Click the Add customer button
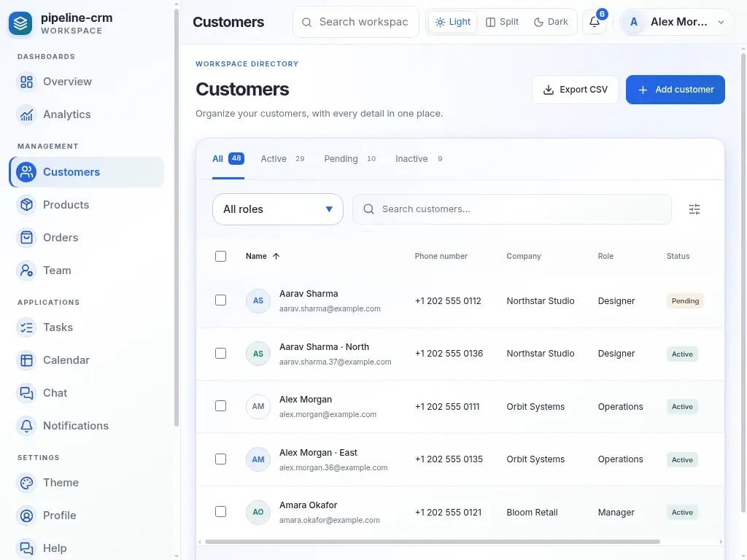Viewport: 747px width, 560px height. pyautogui.click(x=675, y=90)
